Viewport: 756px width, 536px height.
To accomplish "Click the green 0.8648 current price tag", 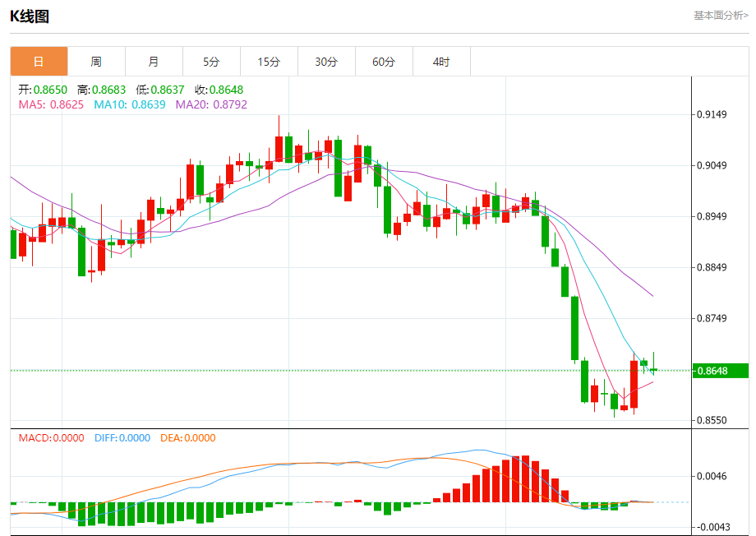I will pyautogui.click(x=721, y=371).
